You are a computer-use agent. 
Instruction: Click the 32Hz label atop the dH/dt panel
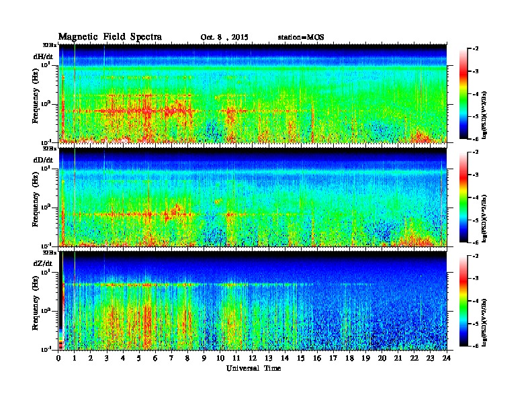point(50,45)
